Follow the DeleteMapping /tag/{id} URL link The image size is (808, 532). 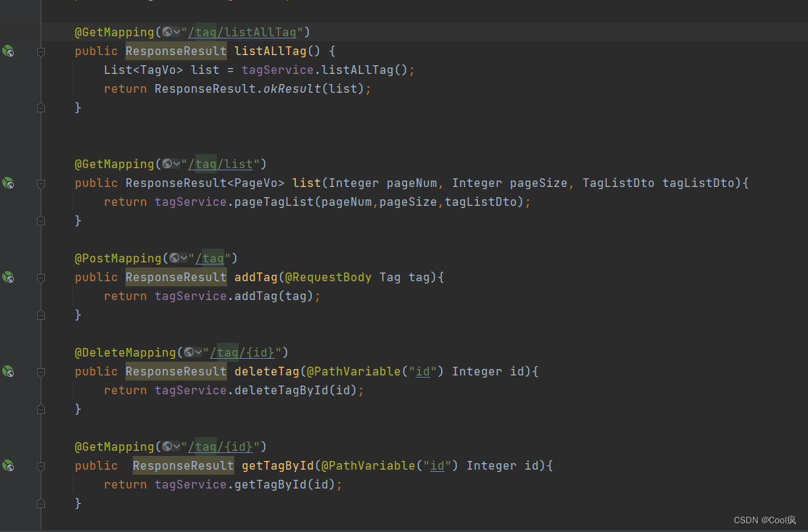click(242, 353)
